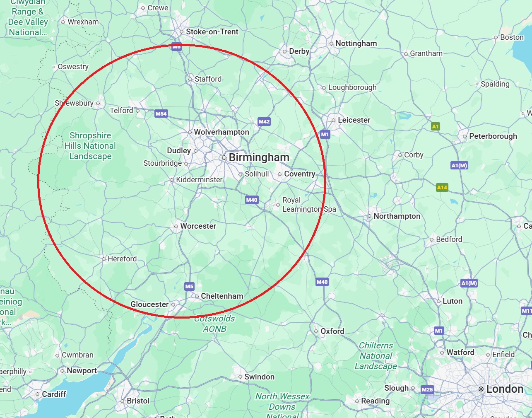
Task: Select the Peterborough city label
Action: [493, 136]
